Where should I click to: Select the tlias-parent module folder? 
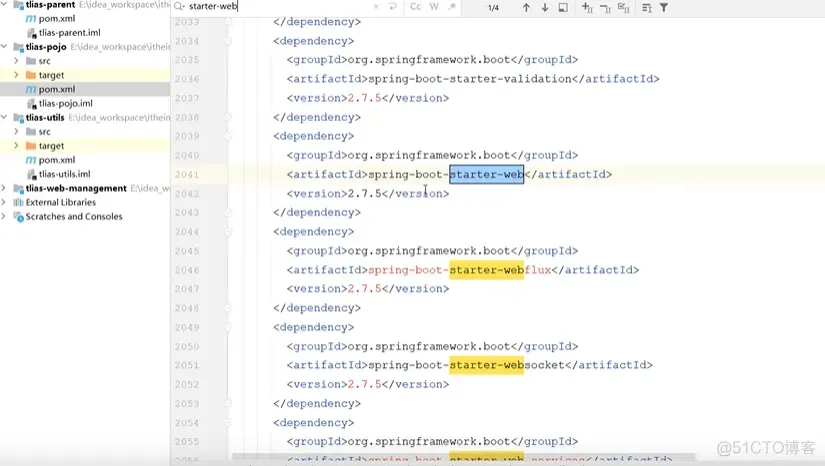click(x=50, y=4)
